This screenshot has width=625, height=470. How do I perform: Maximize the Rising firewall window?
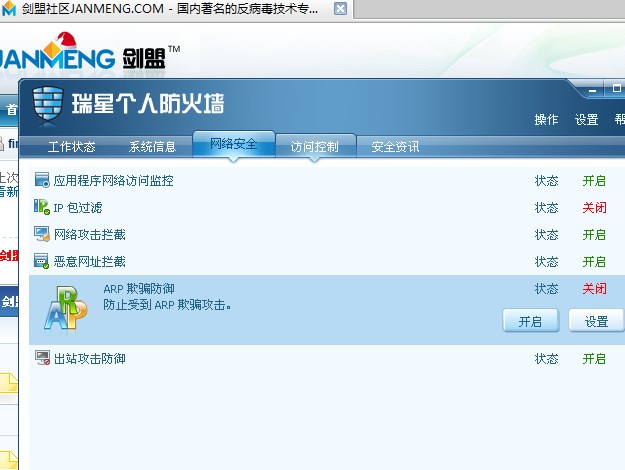tap(616, 88)
